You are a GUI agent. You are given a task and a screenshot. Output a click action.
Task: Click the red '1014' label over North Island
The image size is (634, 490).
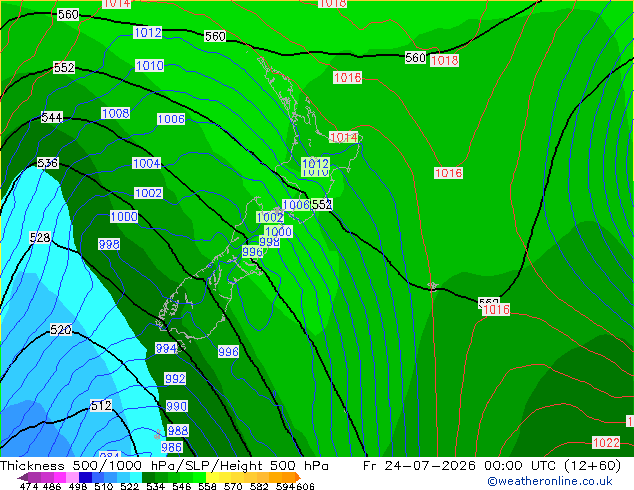(344, 137)
